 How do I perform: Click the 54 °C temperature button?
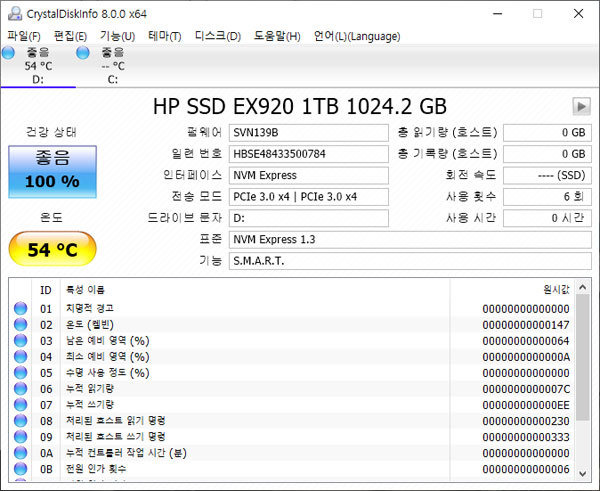[52, 249]
